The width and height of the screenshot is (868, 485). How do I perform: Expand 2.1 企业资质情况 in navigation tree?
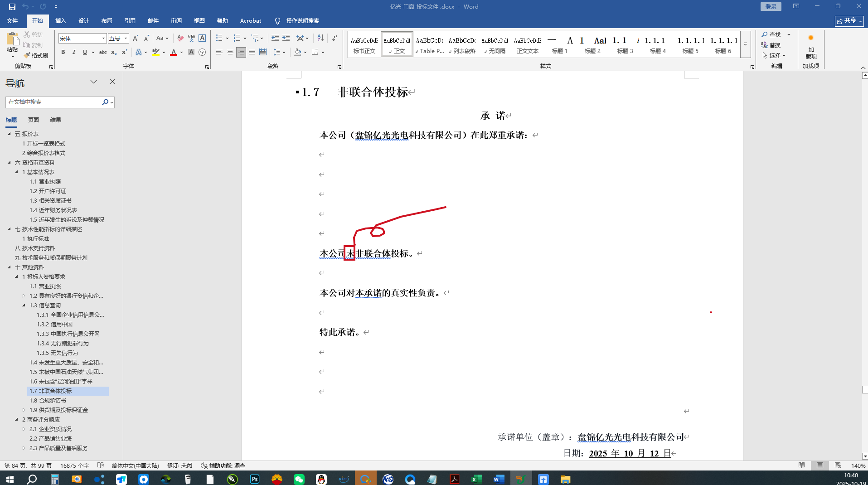click(x=24, y=429)
